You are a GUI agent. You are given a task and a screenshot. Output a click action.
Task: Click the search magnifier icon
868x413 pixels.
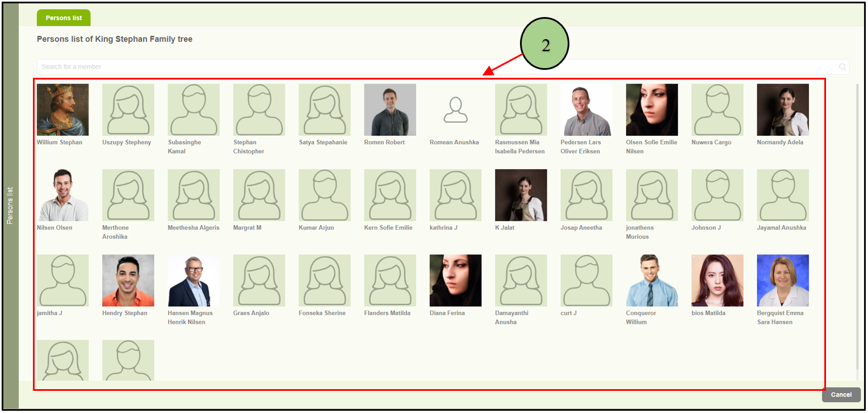(842, 67)
